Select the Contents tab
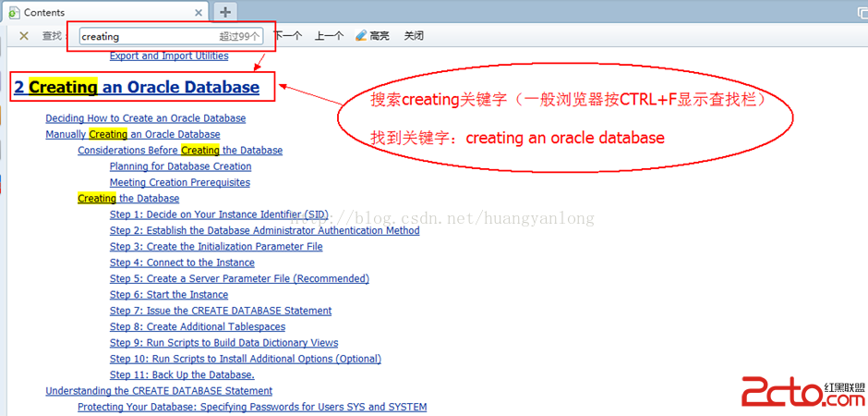Image resolution: width=868 pixels, height=416 pixels. tap(106, 12)
